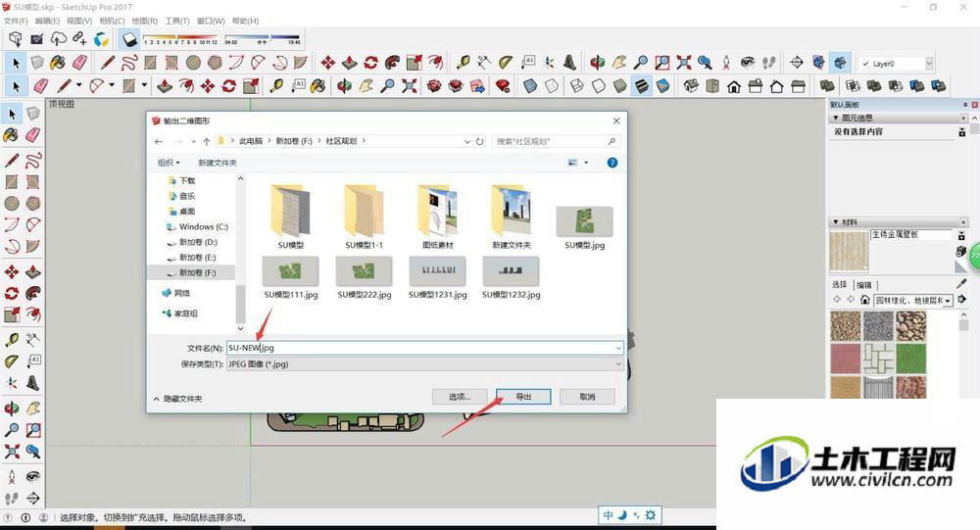980x530 pixels.
Task: Click the 取消 cancel button
Action: (587, 397)
